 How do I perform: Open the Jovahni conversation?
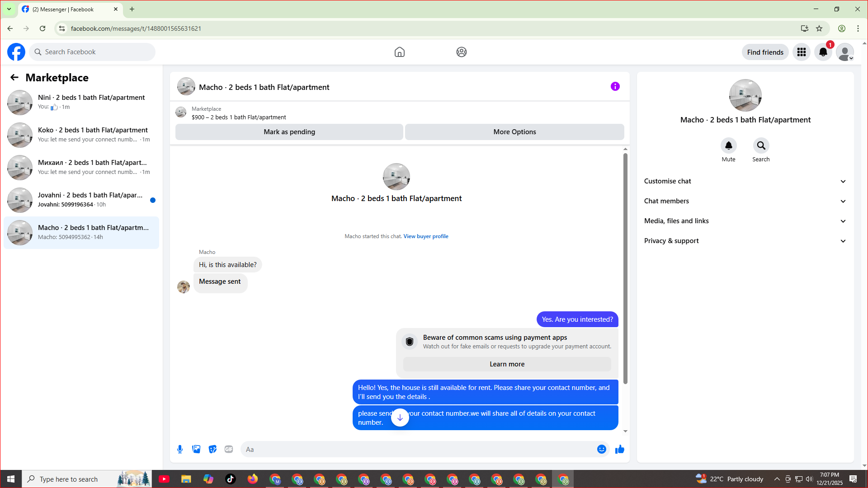[81, 200]
